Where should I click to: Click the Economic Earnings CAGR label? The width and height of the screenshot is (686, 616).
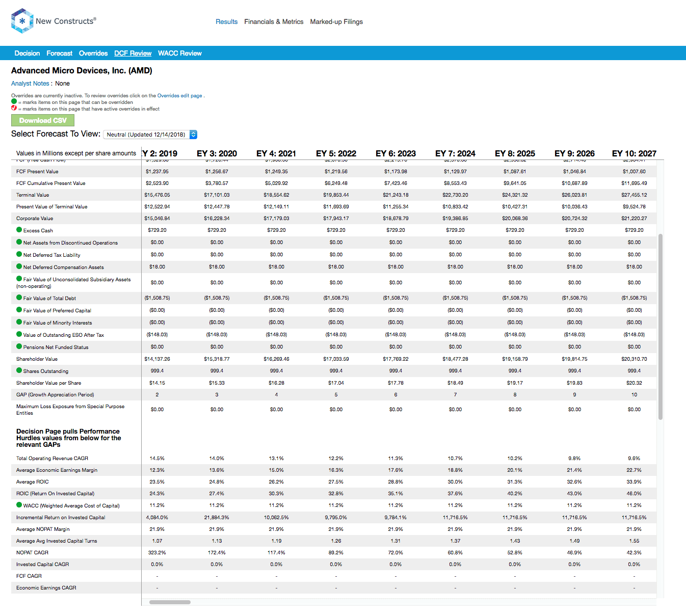(46, 588)
